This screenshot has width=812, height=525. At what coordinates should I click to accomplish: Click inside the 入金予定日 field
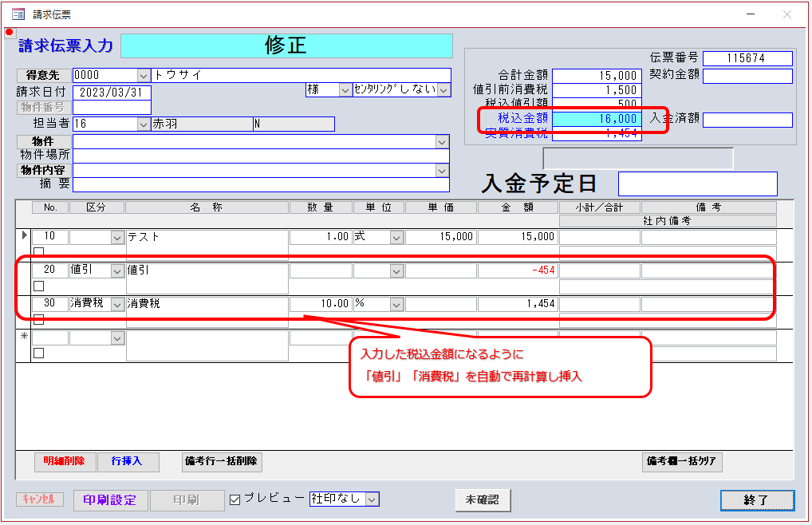point(698,184)
